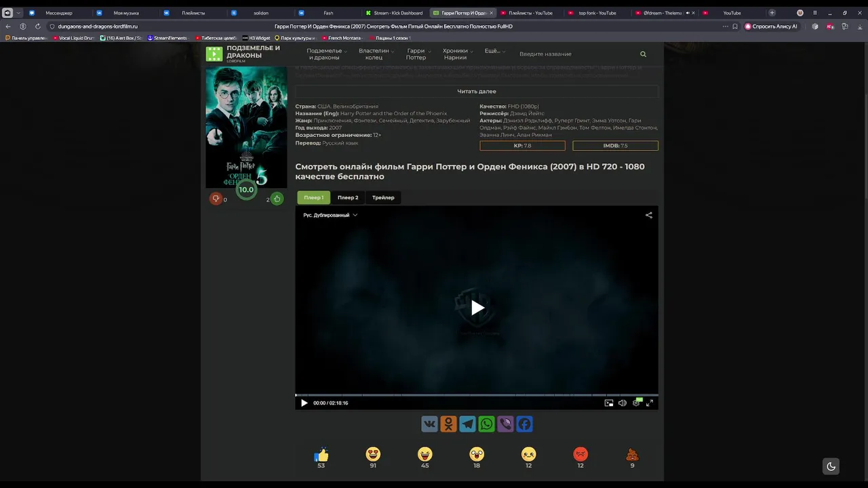The image size is (868, 488).
Task: Toggle dark mode with the moon button
Action: click(x=831, y=466)
